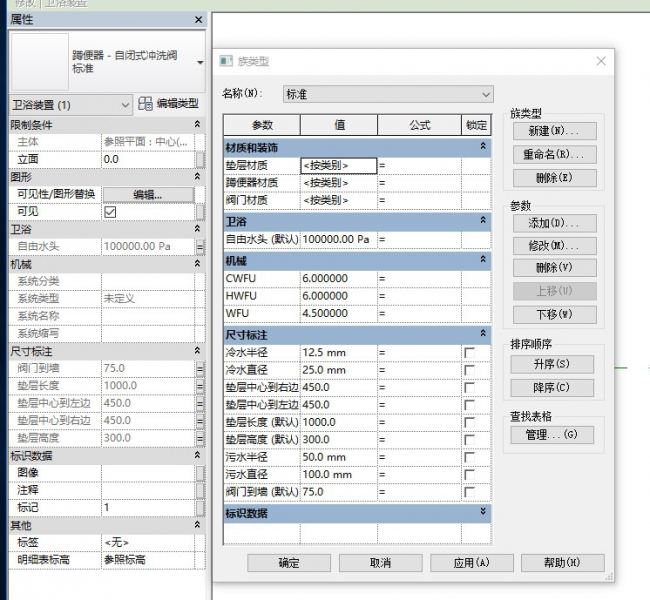
Task: Open the type selector dropdown arrow
Action: click(200, 62)
